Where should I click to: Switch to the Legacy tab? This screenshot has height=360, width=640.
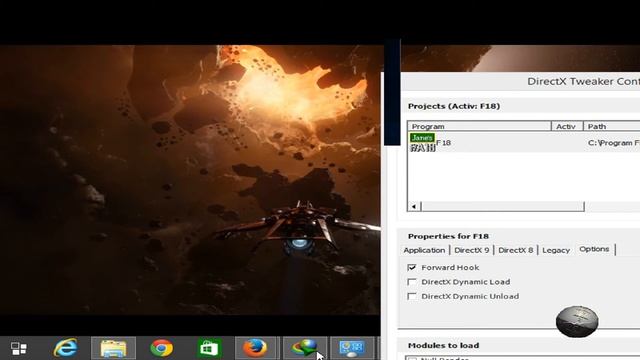click(x=556, y=250)
